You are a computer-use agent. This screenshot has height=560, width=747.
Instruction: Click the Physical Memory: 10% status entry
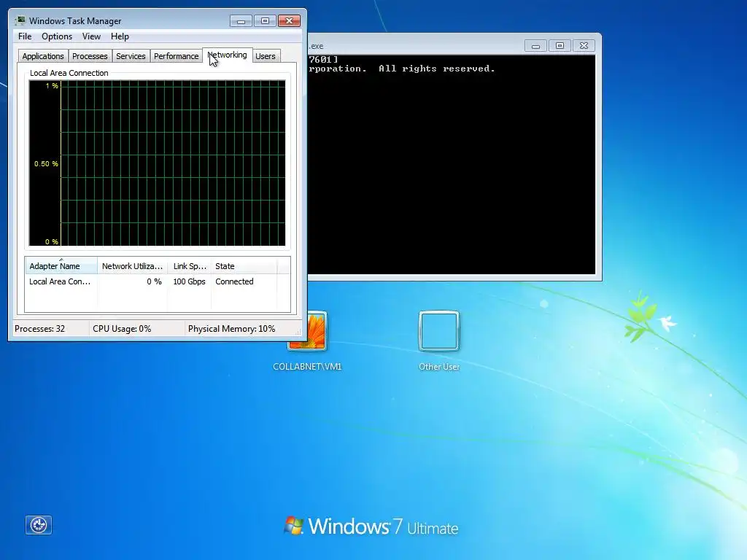[231, 329]
